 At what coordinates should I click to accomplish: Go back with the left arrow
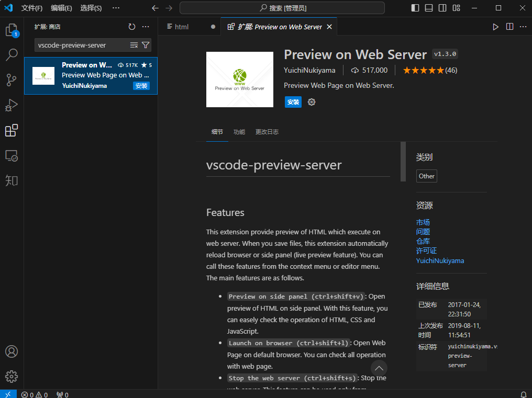pyautogui.click(x=155, y=8)
